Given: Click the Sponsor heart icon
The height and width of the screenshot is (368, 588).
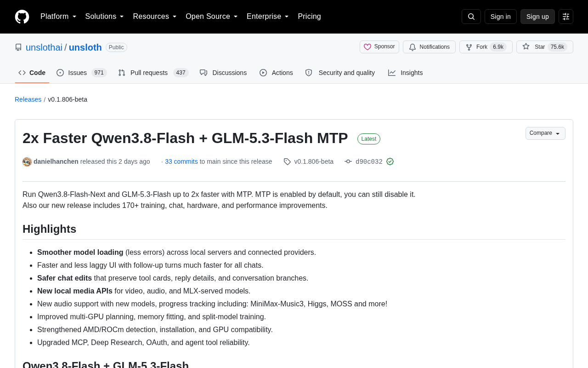Looking at the screenshot, I should click(367, 47).
